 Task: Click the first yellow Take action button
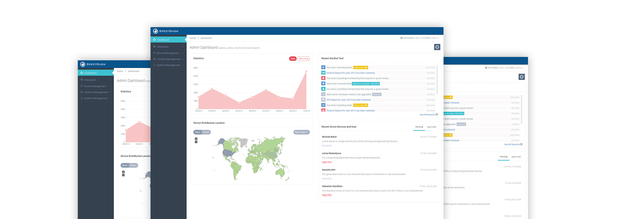click(x=360, y=68)
